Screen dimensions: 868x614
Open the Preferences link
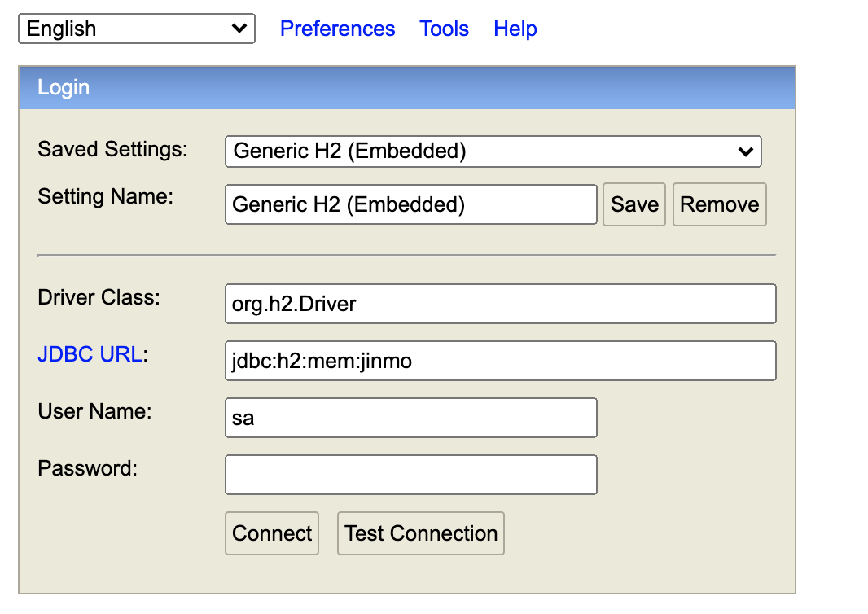click(x=337, y=29)
